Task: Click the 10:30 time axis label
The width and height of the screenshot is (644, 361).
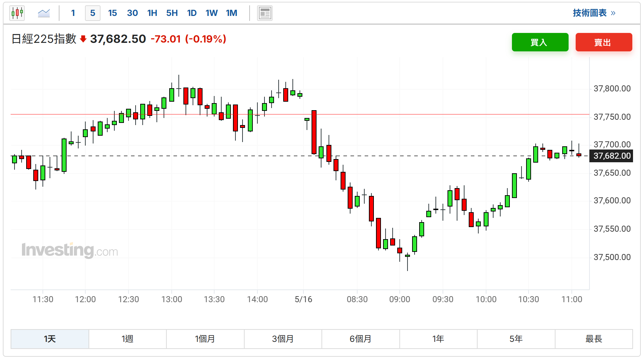Action: (x=529, y=299)
